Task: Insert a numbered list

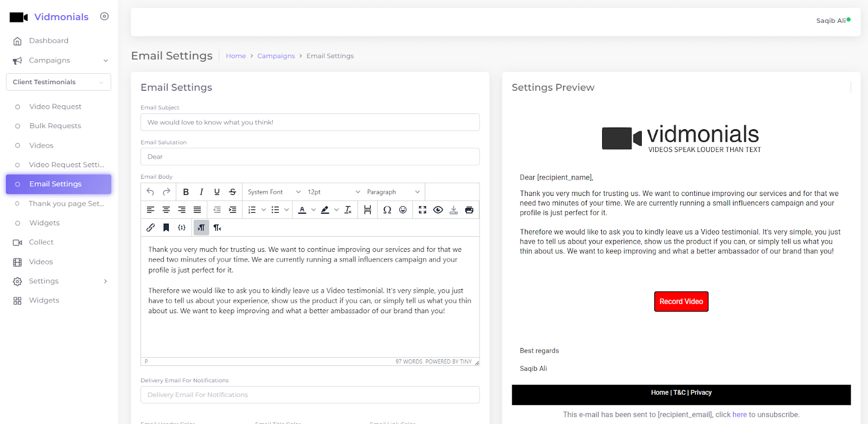Action: tap(252, 210)
